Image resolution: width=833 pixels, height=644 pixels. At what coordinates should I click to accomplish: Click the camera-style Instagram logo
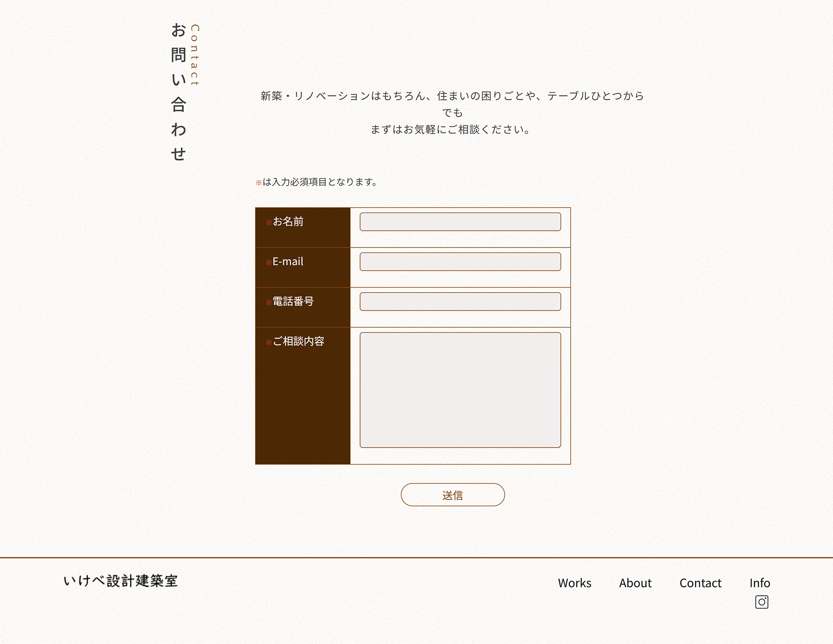click(x=762, y=602)
